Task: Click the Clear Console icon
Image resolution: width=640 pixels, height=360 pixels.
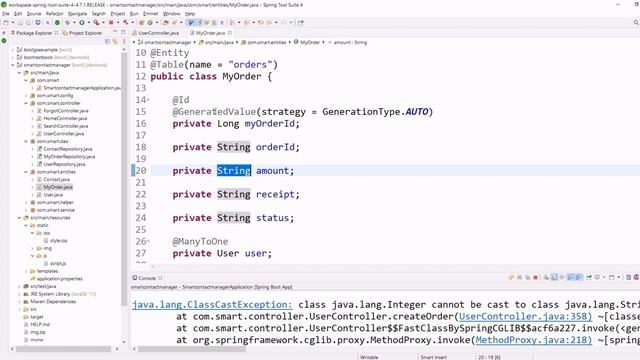Action: pos(547,278)
